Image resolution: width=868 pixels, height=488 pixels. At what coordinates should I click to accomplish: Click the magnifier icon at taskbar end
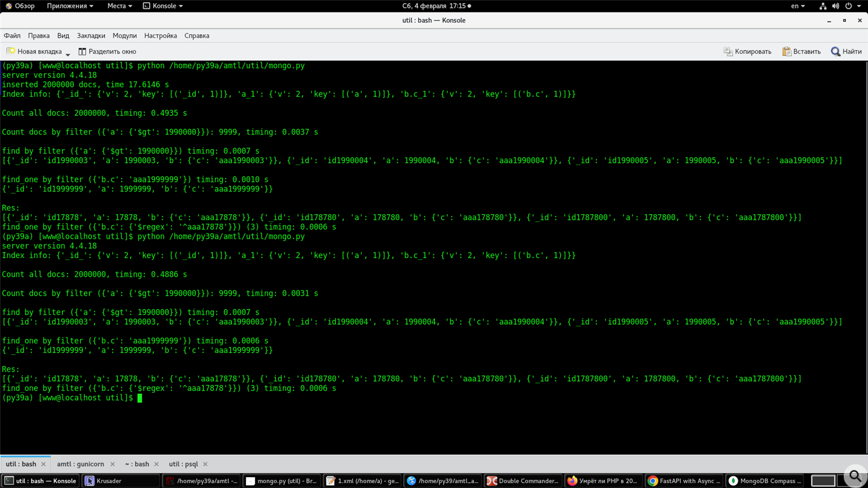pyautogui.click(x=856, y=476)
